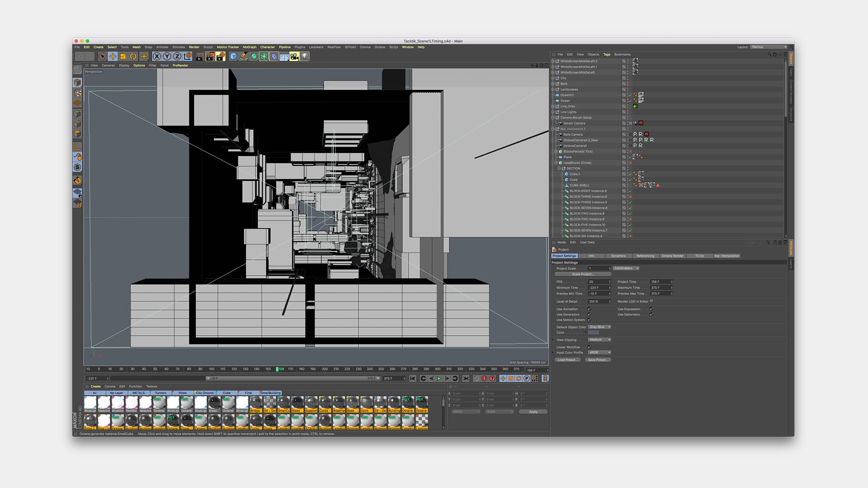The image size is (868, 488).
Task: Open the Centimeters unit dropdown
Action: click(626, 268)
